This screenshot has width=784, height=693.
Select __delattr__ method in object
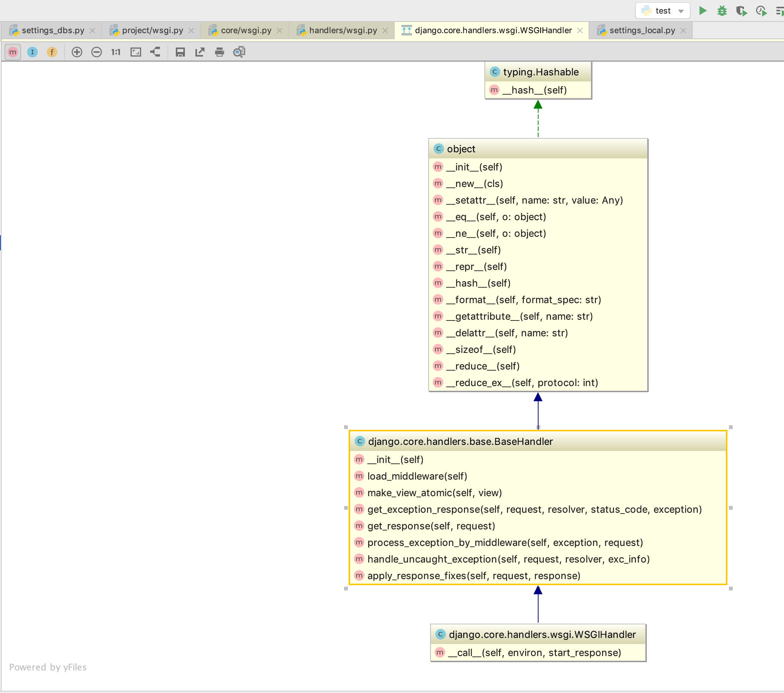tap(538, 333)
